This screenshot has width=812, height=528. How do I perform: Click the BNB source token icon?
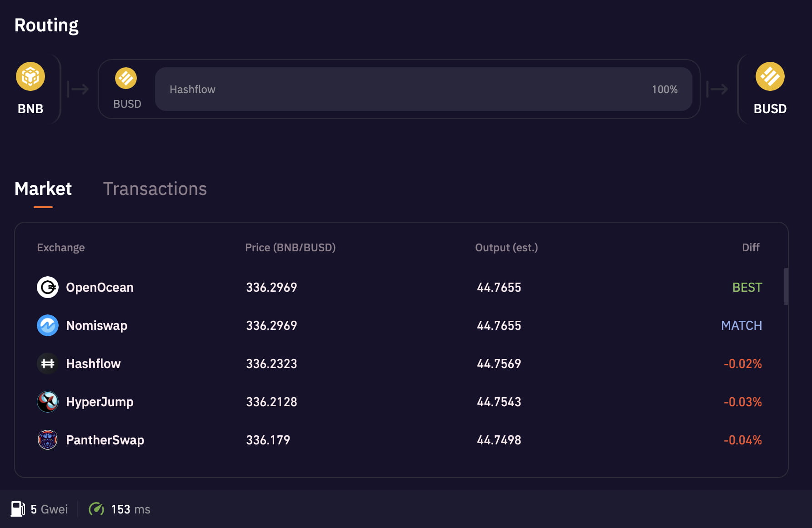pos(30,76)
